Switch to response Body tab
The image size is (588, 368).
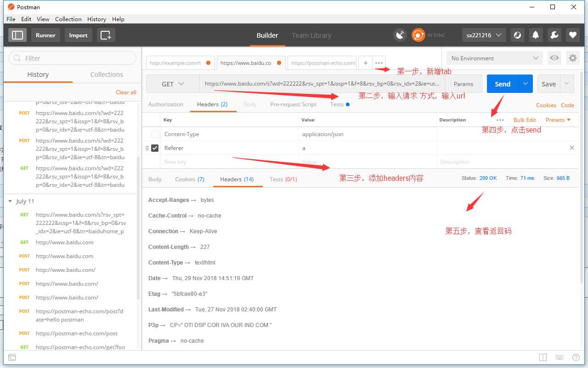[155, 179]
